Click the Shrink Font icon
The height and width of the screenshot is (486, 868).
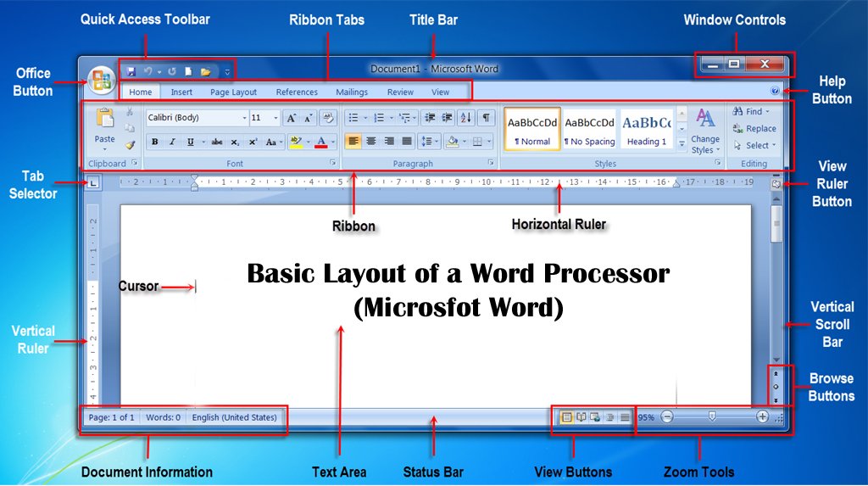309,118
